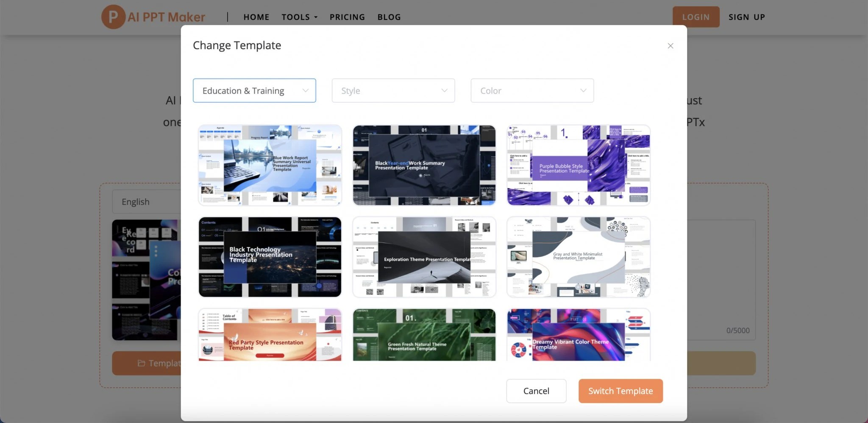This screenshot has width=868, height=423.
Task: Open the TOOLS dropdown menu
Action: (299, 17)
